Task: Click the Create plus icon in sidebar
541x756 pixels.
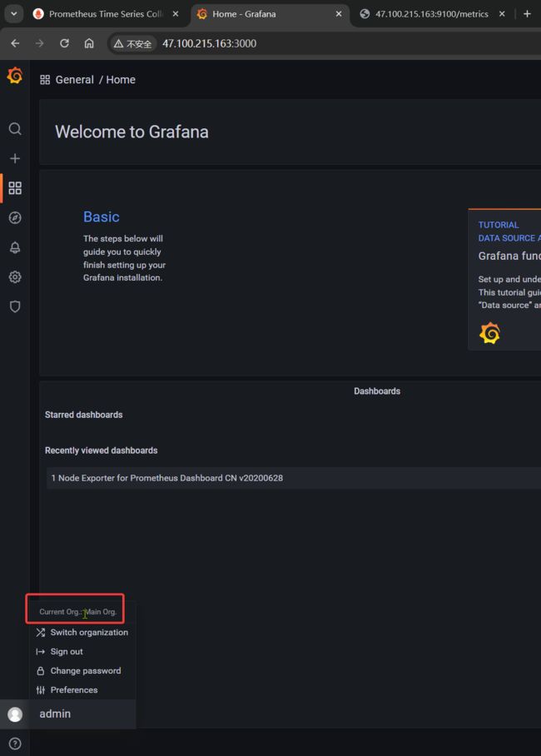Action: coord(15,158)
